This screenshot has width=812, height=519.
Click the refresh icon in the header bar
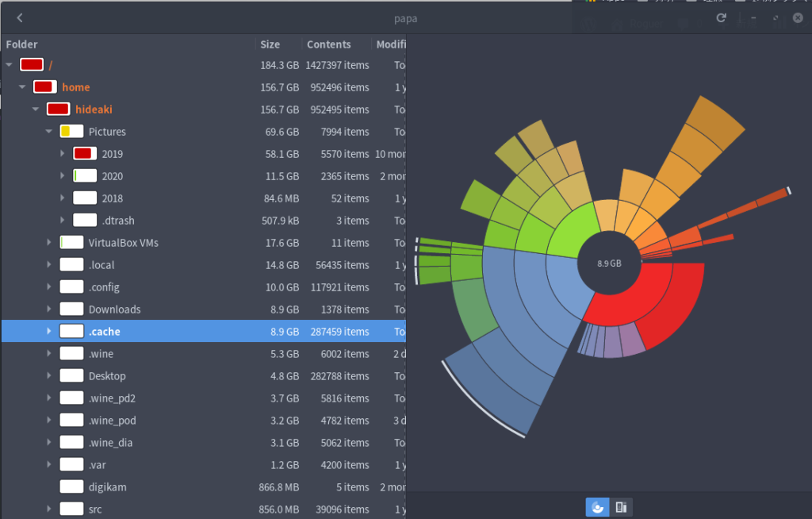(721, 17)
